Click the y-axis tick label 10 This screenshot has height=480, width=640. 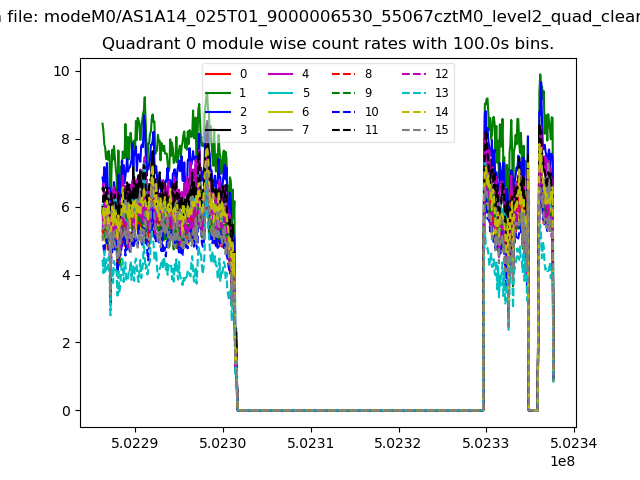point(61,71)
